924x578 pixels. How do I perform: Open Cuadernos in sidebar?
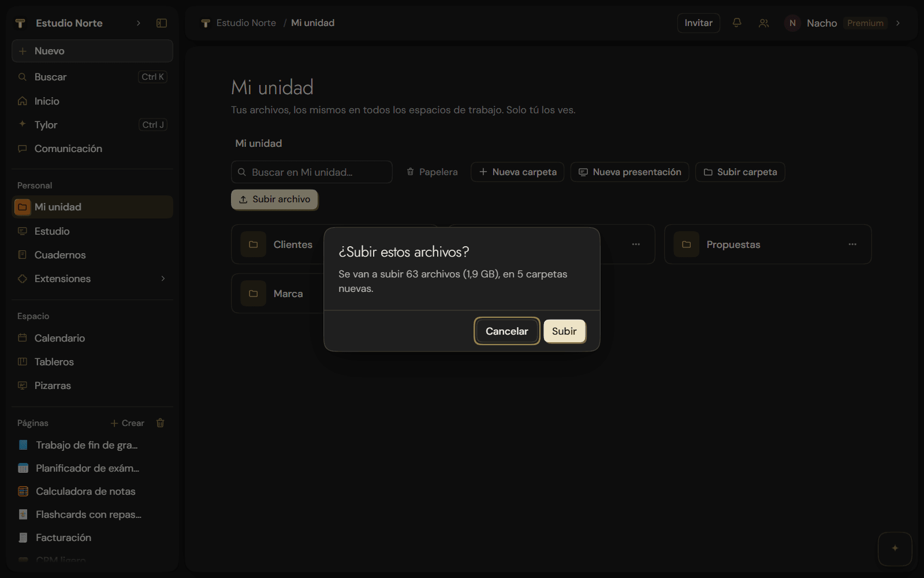92,255
